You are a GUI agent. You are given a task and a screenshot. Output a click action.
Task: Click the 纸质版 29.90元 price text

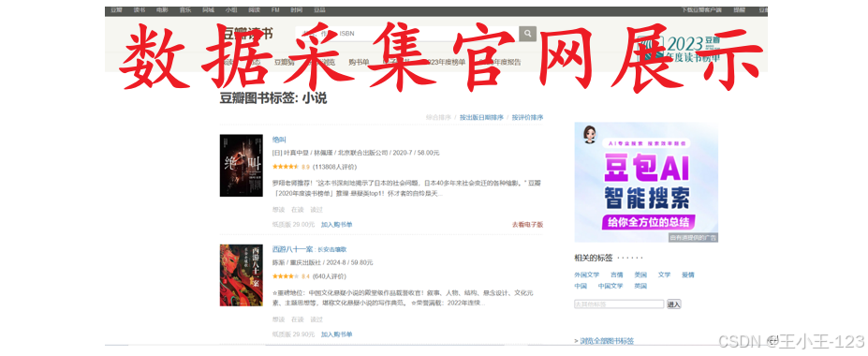(x=293, y=334)
